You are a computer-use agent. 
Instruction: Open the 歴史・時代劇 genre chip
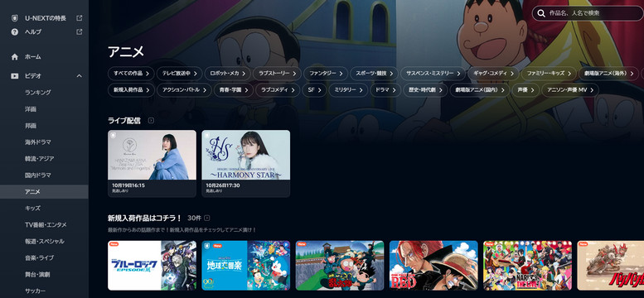coord(425,90)
